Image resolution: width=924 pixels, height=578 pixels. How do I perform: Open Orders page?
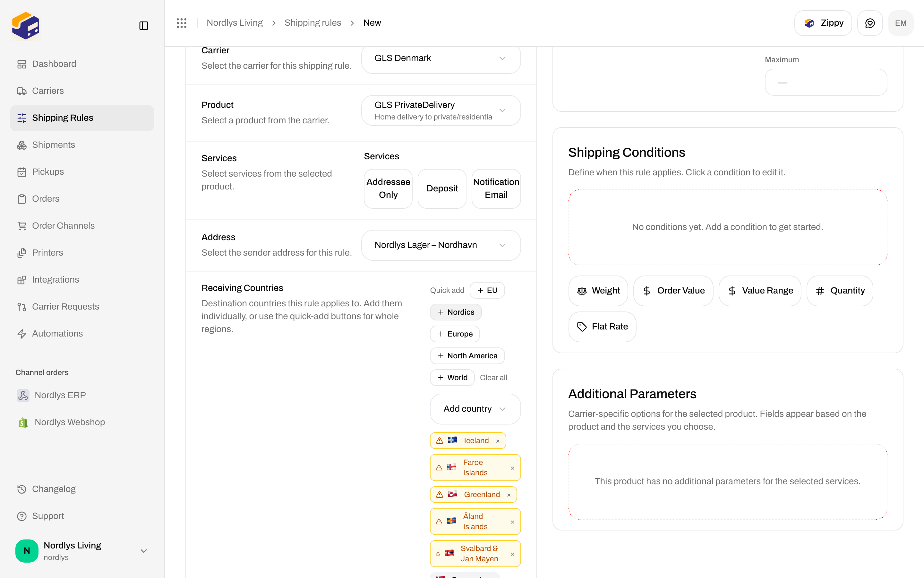[x=82, y=199]
